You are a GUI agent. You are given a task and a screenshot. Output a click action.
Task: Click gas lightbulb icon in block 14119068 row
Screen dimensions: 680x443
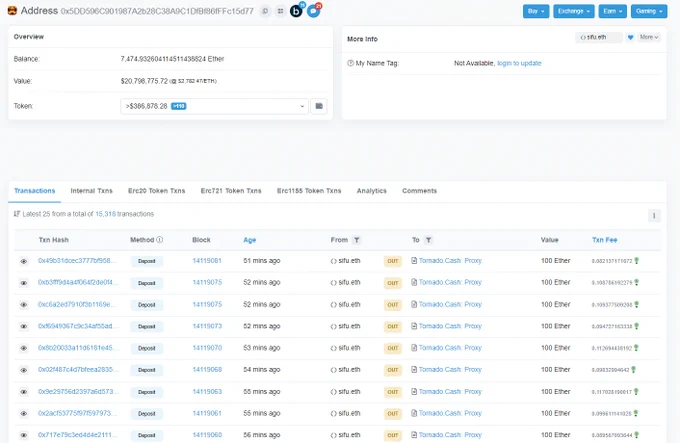coord(634,370)
